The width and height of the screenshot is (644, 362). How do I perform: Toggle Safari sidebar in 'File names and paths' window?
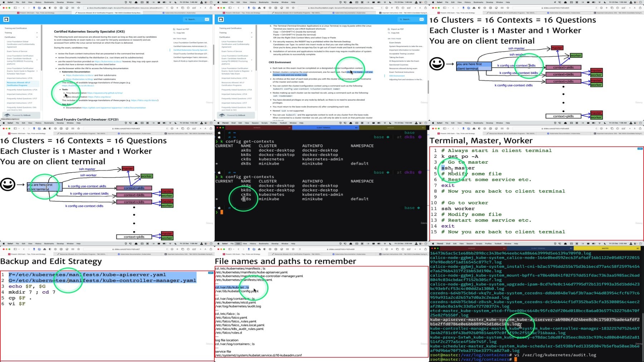(230, 249)
